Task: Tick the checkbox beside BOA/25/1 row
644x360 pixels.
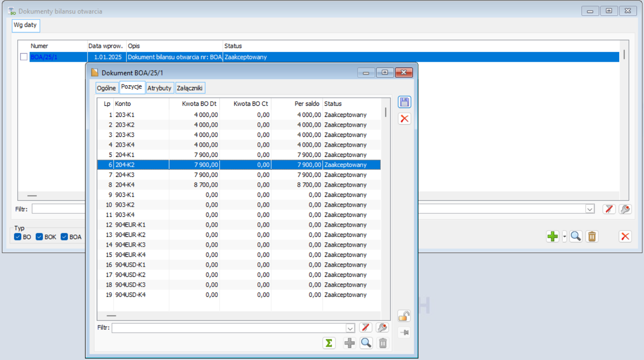Action: pyautogui.click(x=24, y=57)
